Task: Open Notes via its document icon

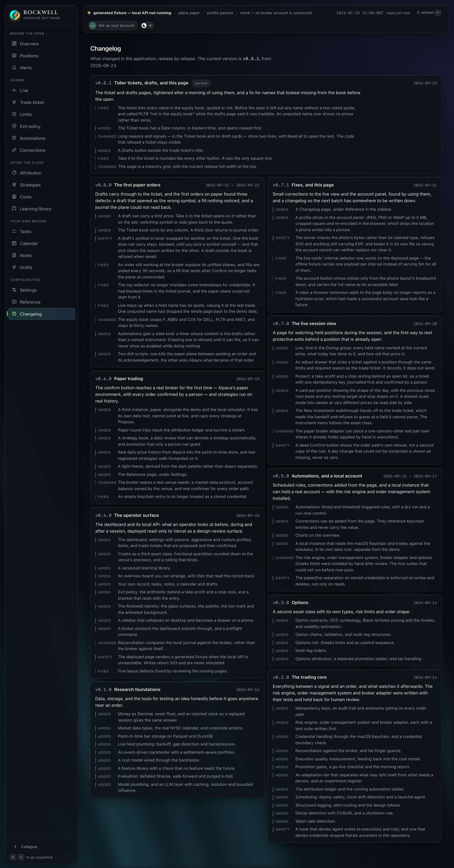Action: point(14,255)
